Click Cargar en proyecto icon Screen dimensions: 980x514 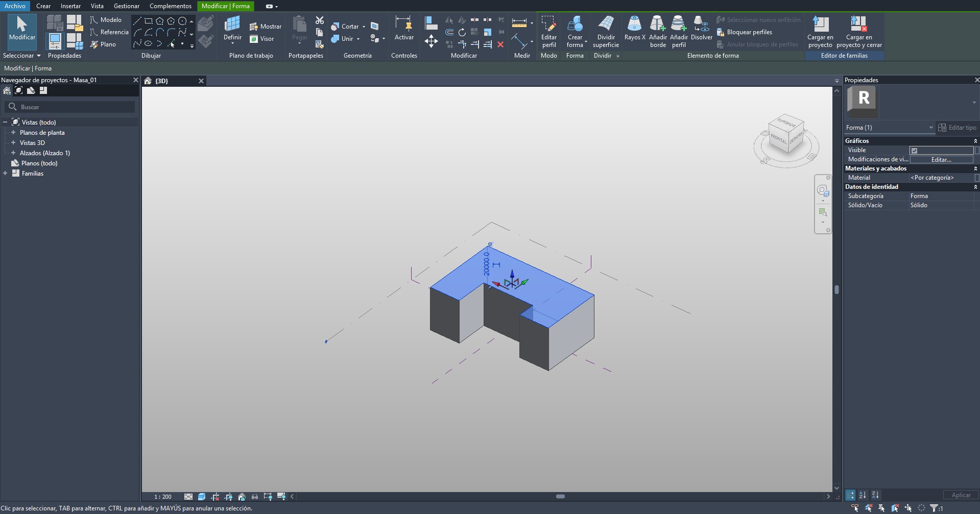coord(820,25)
